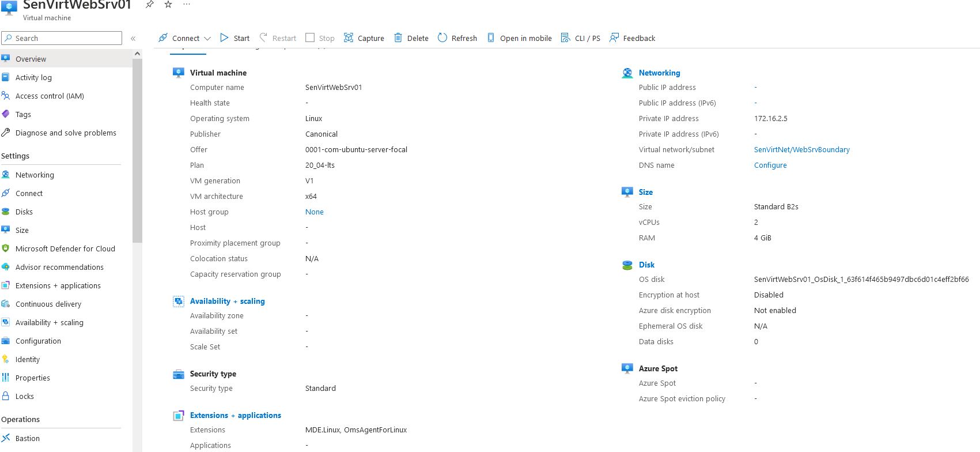The height and width of the screenshot is (452, 980).
Task: Click Configure link for DNS name
Action: (770, 165)
